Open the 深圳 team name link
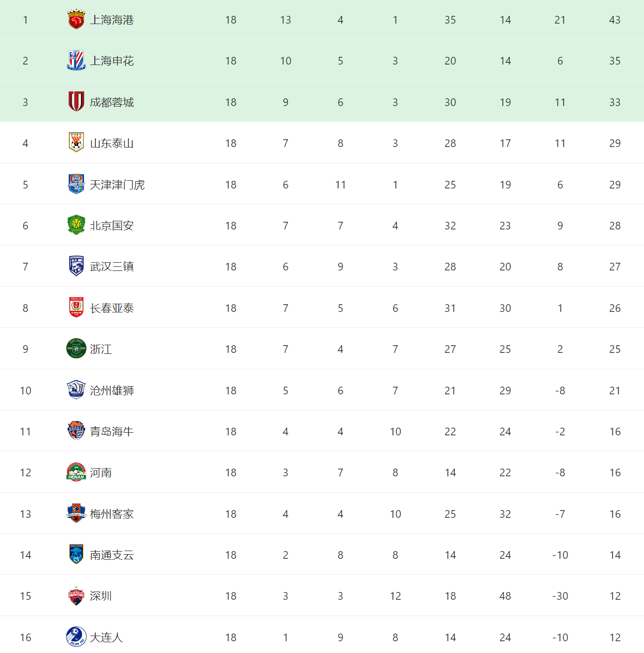 pyautogui.click(x=100, y=596)
